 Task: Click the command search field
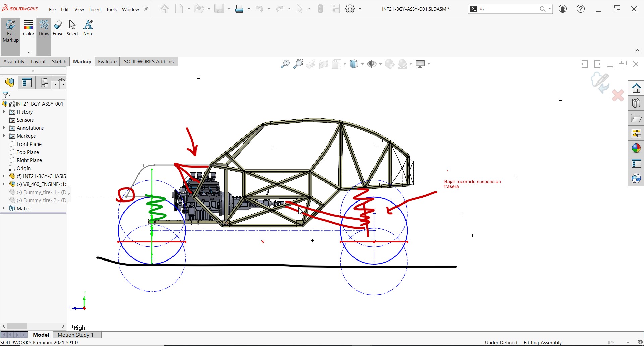point(508,9)
